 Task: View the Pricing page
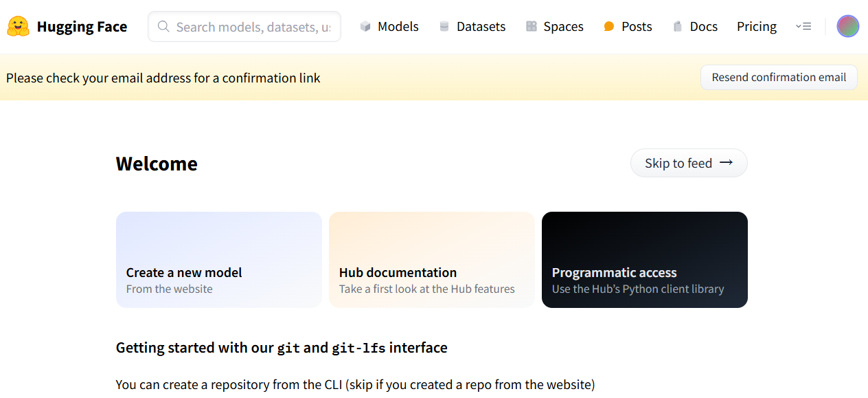[x=757, y=27]
